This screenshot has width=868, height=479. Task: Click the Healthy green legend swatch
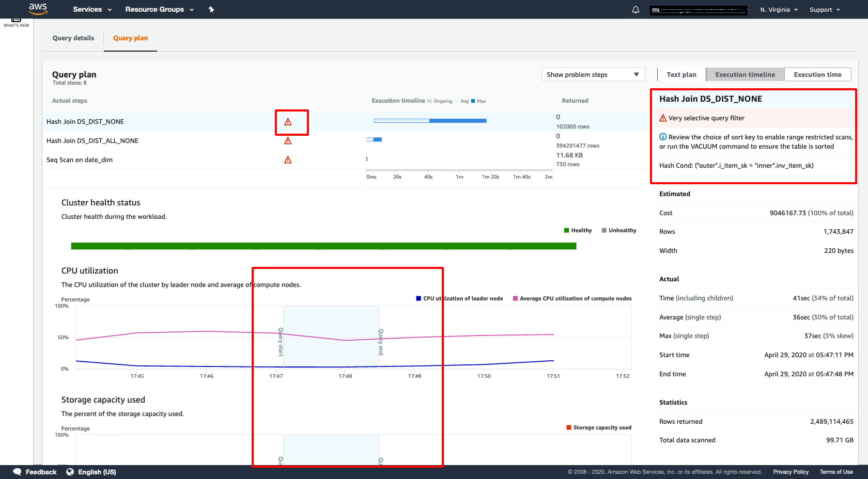click(x=566, y=231)
